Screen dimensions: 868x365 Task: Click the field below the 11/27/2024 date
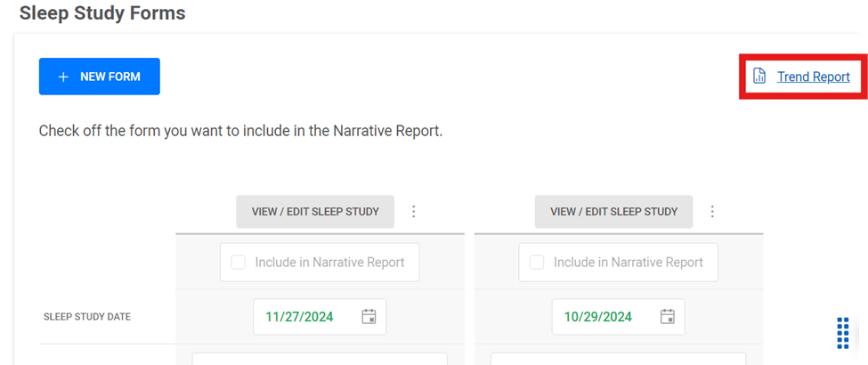pos(320,359)
